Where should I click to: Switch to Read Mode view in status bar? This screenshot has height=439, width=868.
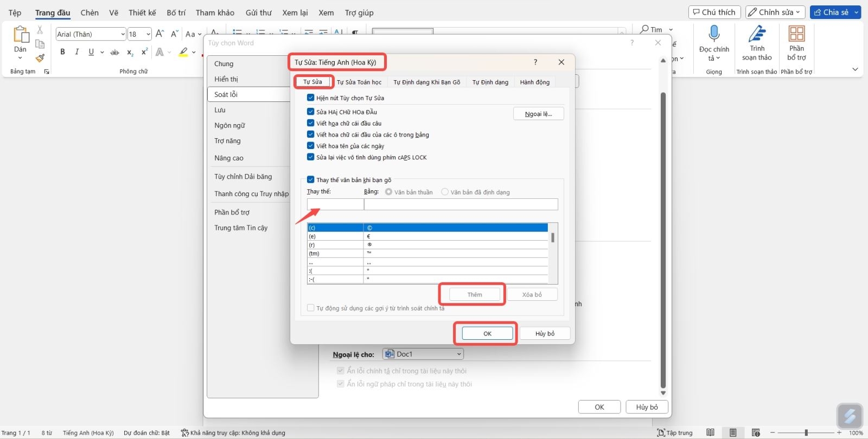tap(710, 432)
